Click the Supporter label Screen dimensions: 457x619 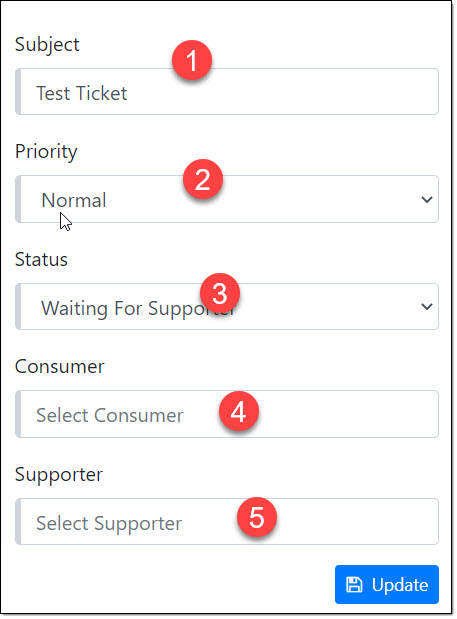pos(59,475)
